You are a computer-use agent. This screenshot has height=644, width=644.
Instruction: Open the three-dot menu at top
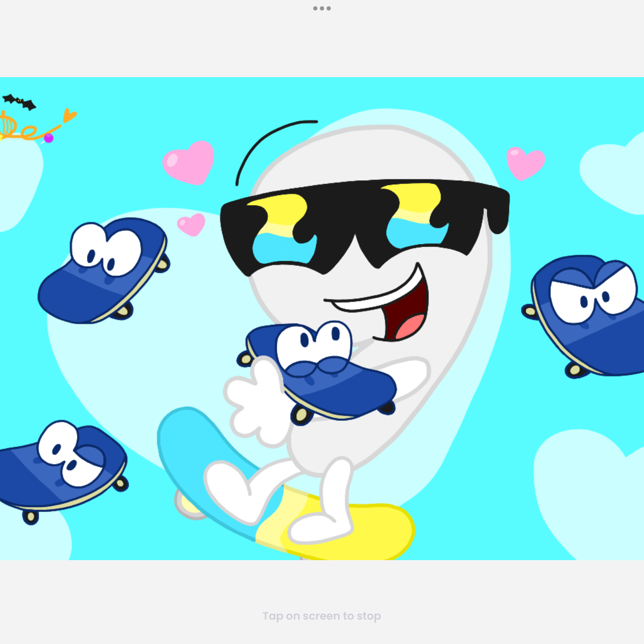click(x=322, y=8)
